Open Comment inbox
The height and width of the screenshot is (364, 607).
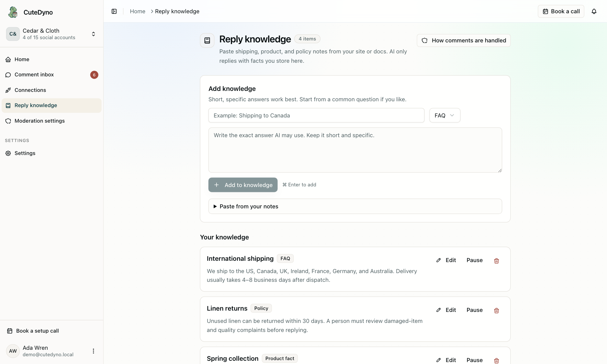tap(51, 75)
